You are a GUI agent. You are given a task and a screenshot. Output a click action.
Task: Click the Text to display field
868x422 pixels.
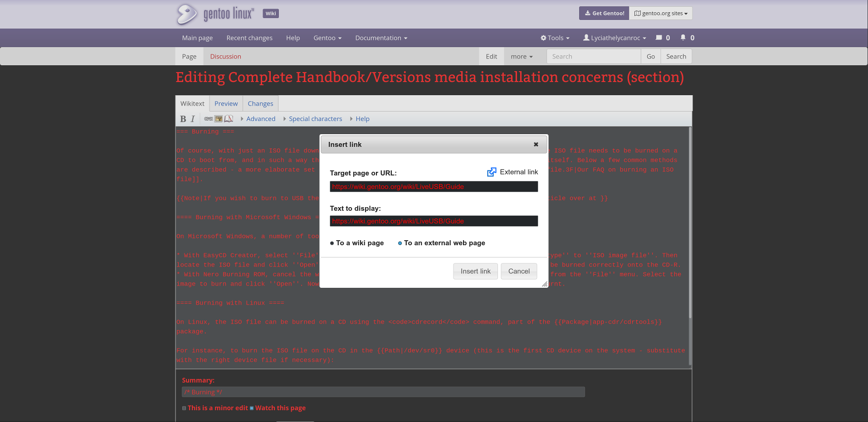pyautogui.click(x=434, y=221)
